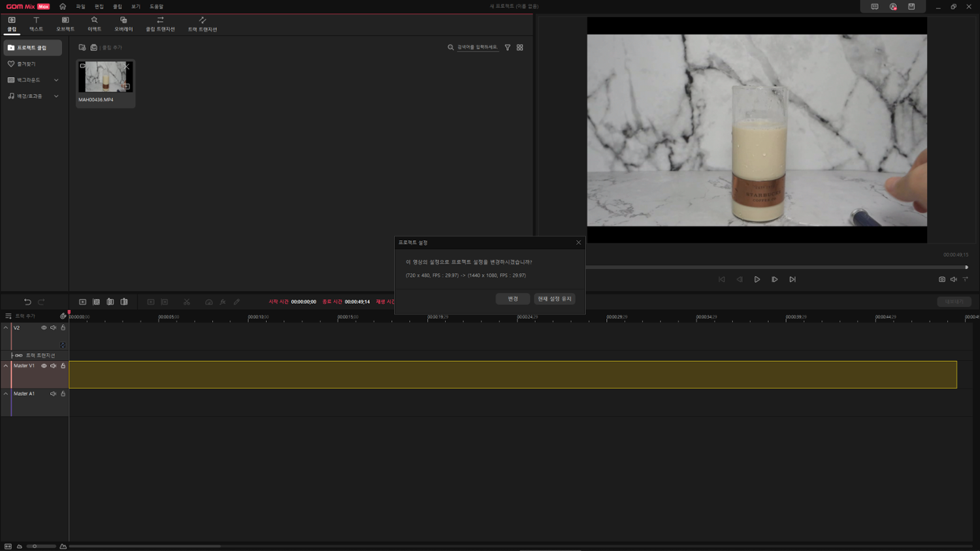Lock the Master V1 track
The width and height of the screenshot is (980, 551).
pos(63,366)
